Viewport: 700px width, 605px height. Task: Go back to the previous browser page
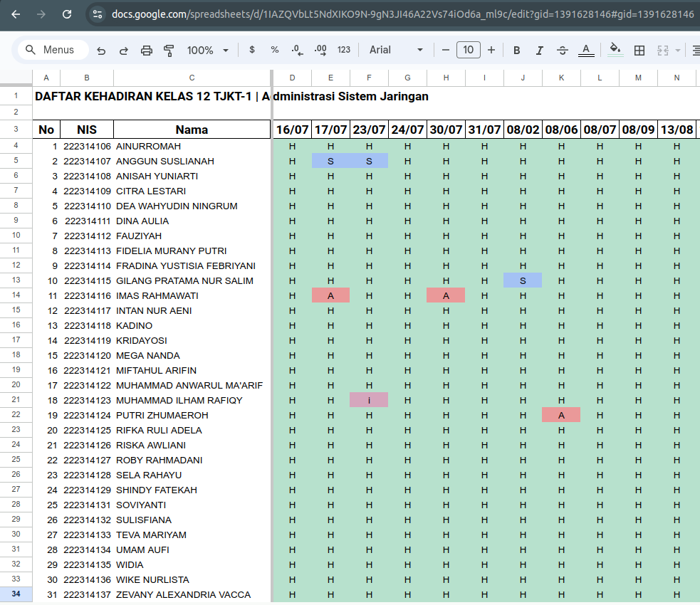(16, 14)
